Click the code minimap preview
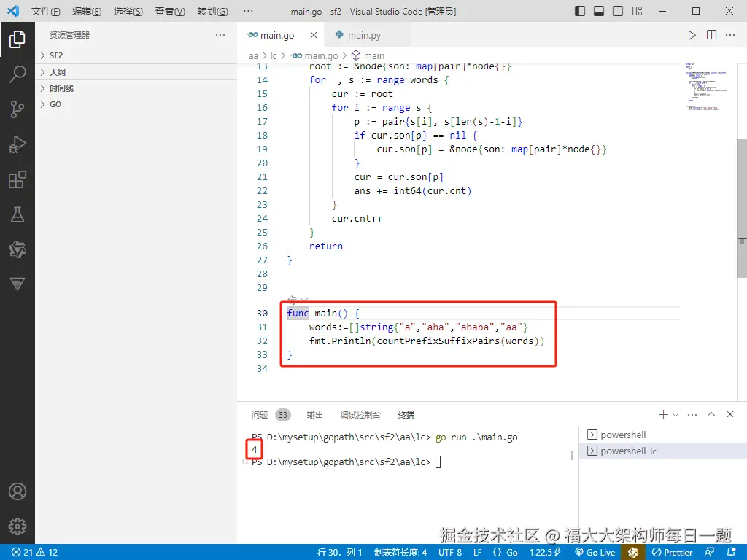Screen dimensions: 747x560 tap(707, 87)
